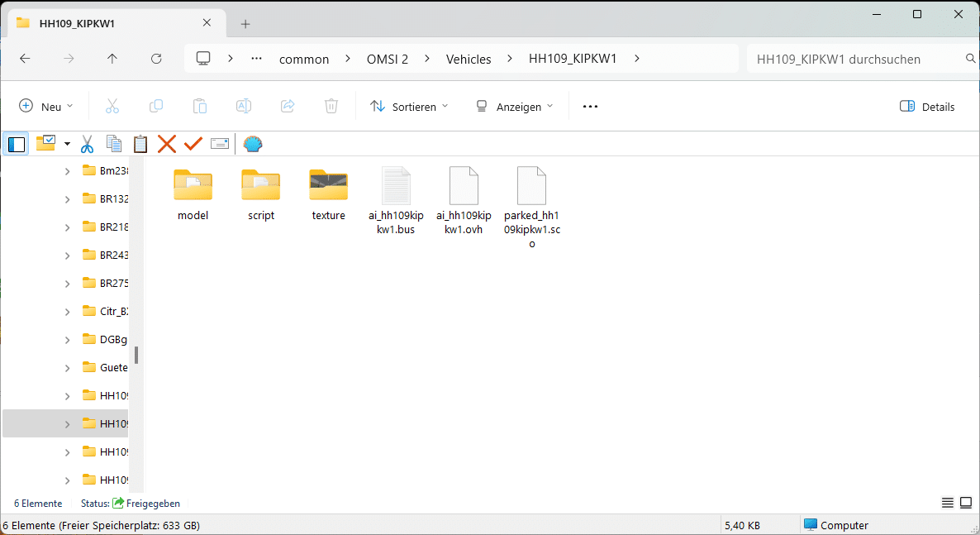Open the Anzeigen dropdown menu
This screenshot has width=980, height=535.
[514, 107]
